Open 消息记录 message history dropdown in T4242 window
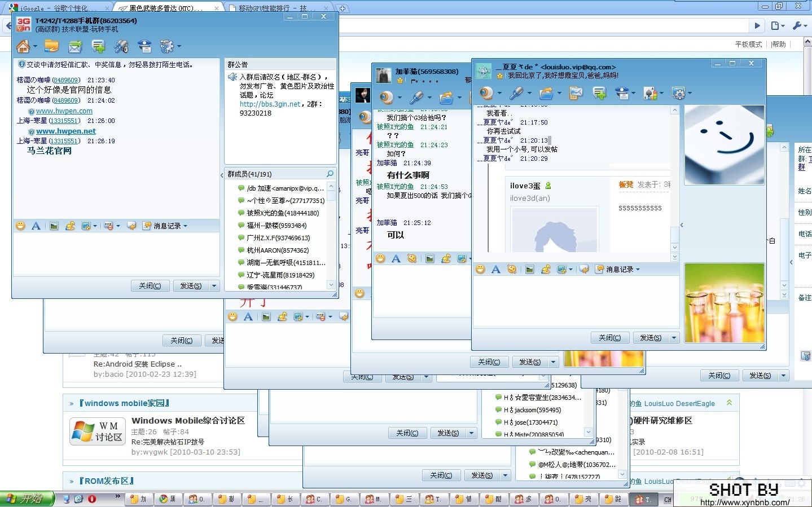Viewport: 812px width, 507px height. point(165,226)
